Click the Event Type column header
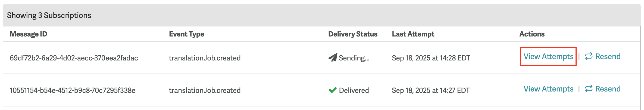This screenshot has width=644, height=110. point(186,34)
